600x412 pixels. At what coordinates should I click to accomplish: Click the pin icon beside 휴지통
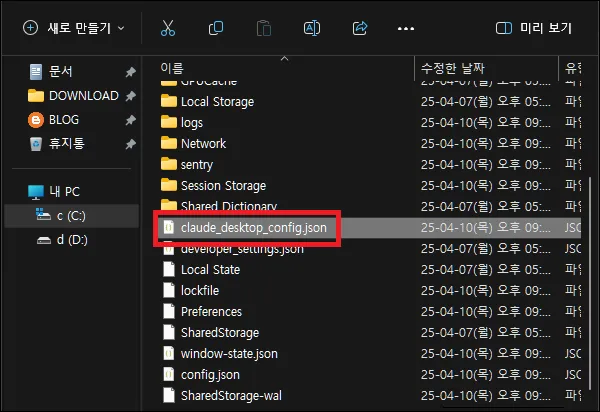[131, 144]
